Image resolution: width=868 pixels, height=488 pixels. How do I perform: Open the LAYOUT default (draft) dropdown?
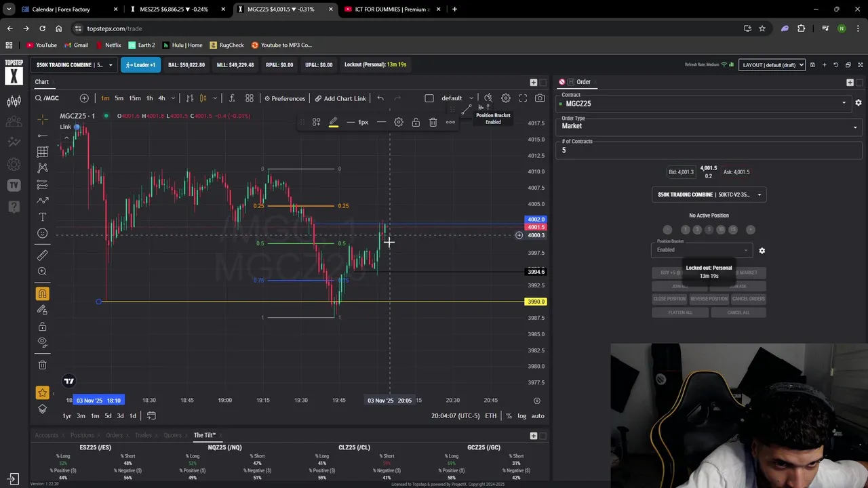click(772, 64)
